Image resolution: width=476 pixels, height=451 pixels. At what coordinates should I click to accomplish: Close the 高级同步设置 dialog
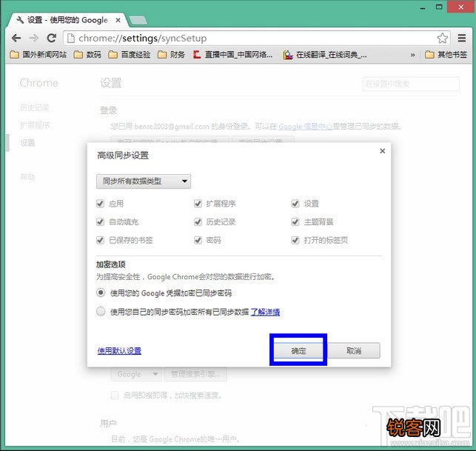pyautogui.click(x=383, y=151)
